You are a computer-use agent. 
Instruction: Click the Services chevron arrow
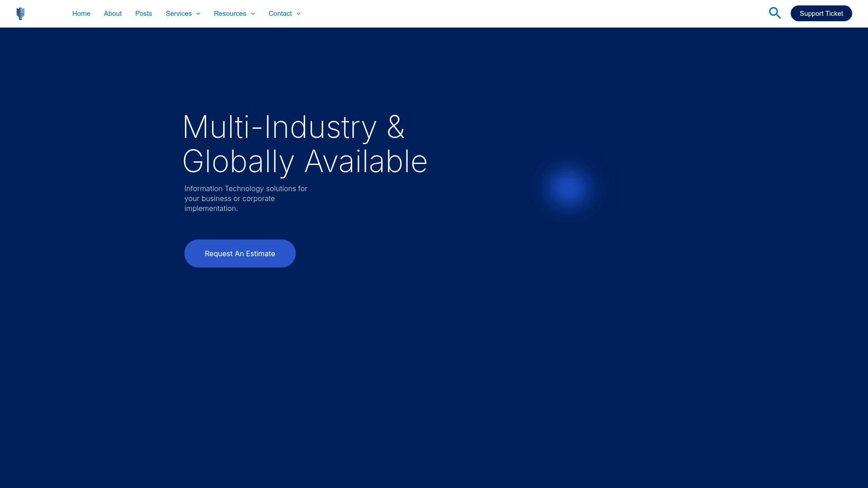coord(198,14)
